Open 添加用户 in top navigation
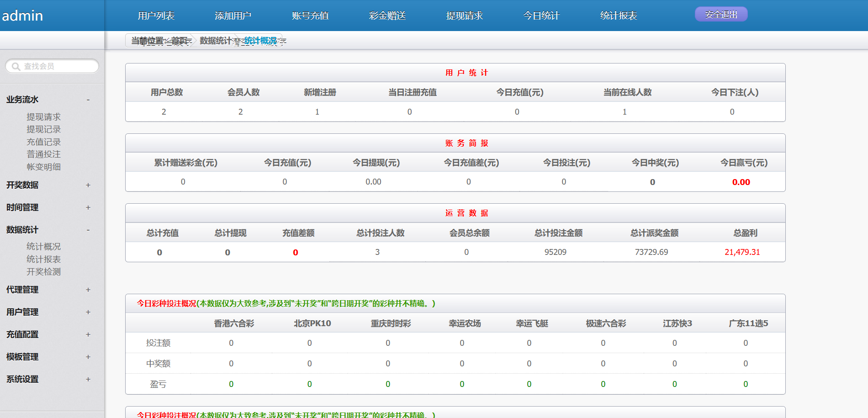The height and width of the screenshot is (418, 868). click(x=233, y=16)
